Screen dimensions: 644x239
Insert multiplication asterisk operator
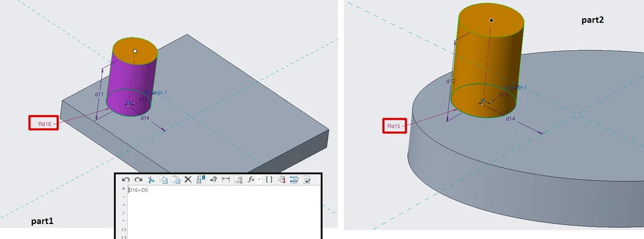[124, 205]
